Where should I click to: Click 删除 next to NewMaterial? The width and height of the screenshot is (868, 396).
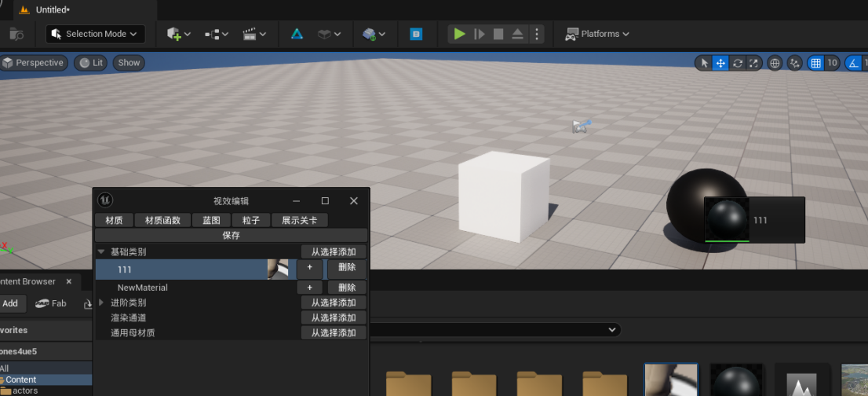(347, 288)
